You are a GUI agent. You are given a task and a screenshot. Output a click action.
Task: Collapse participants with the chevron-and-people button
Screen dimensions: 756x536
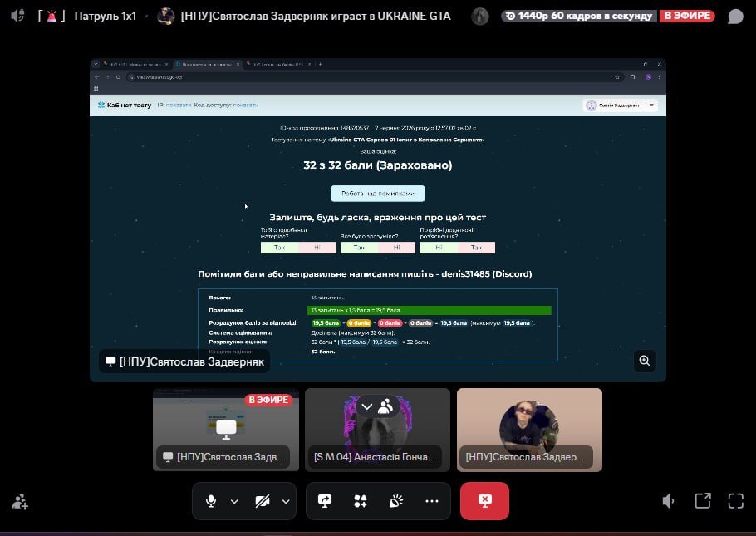point(376,406)
